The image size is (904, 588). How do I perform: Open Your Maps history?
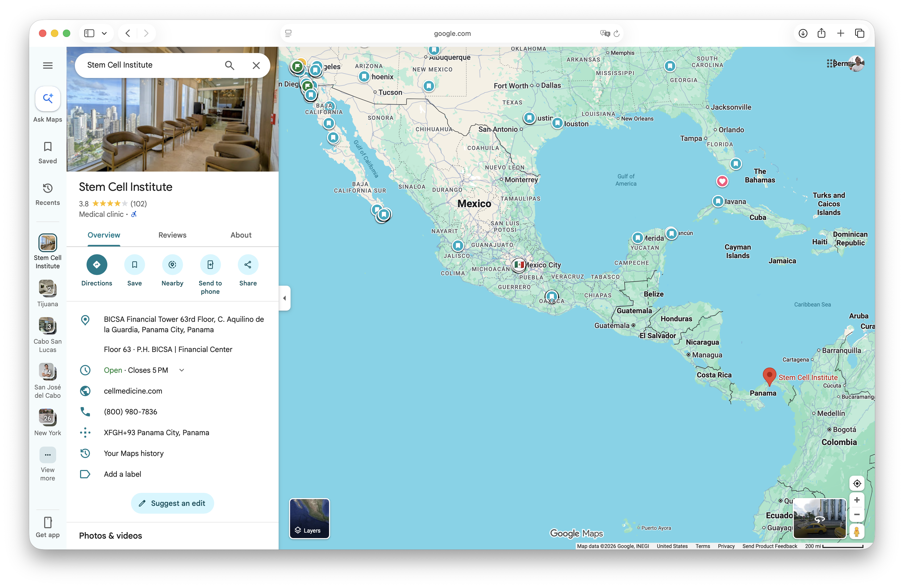(134, 453)
